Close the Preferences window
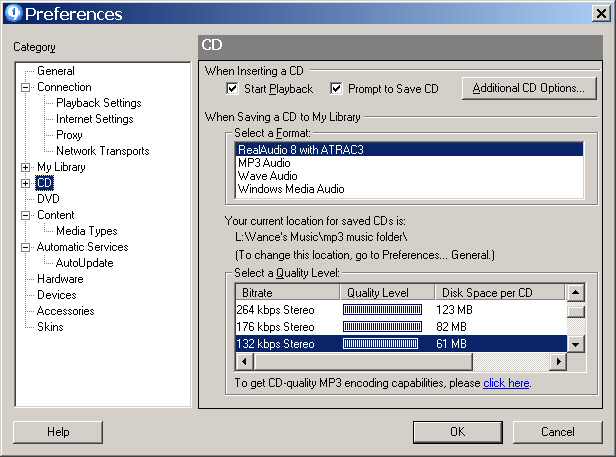 pyautogui.click(x=601, y=14)
